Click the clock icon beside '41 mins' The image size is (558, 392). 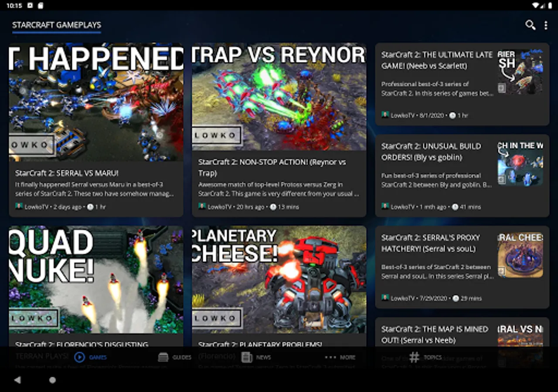coord(455,207)
